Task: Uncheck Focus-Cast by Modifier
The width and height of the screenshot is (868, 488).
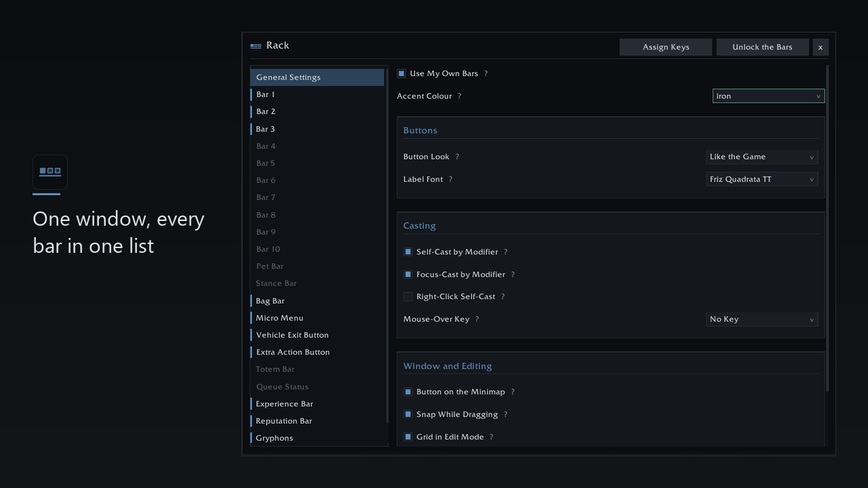Action: 408,274
